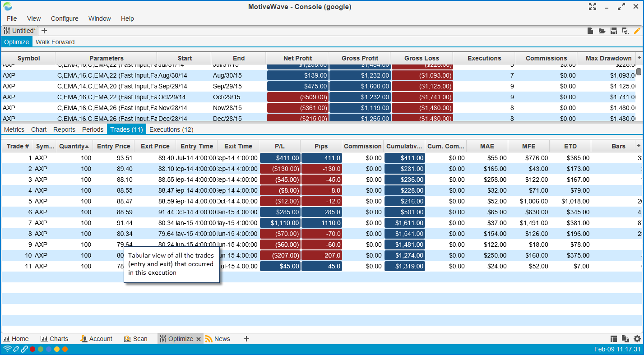
Task: Toggle full screen with the four-arrow icon
Action: click(x=593, y=6)
